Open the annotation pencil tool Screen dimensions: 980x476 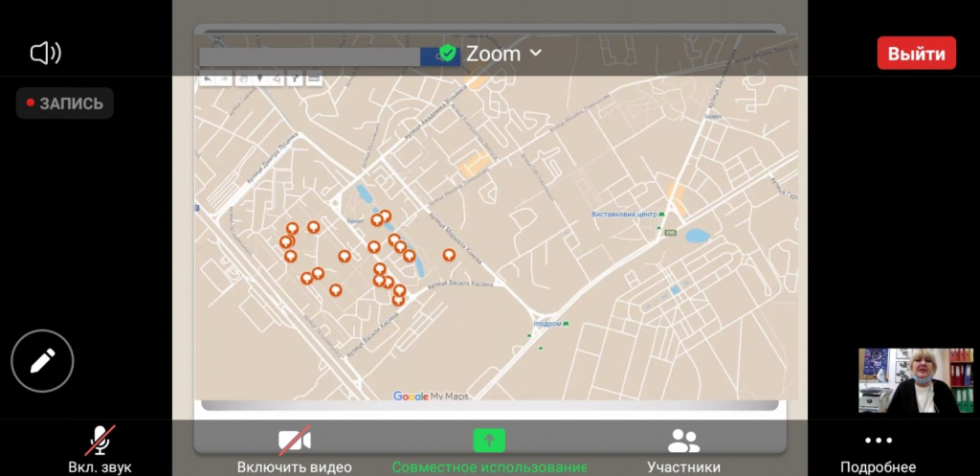[42, 361]
